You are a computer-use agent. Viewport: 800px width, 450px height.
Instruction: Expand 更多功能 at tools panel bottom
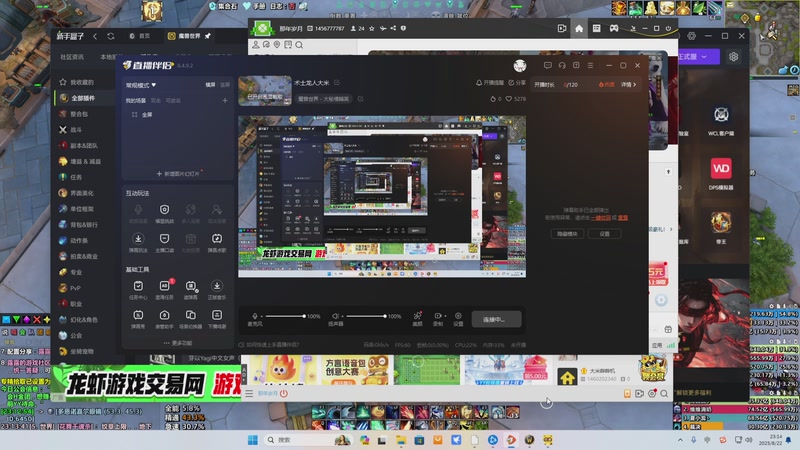(178, 343)
